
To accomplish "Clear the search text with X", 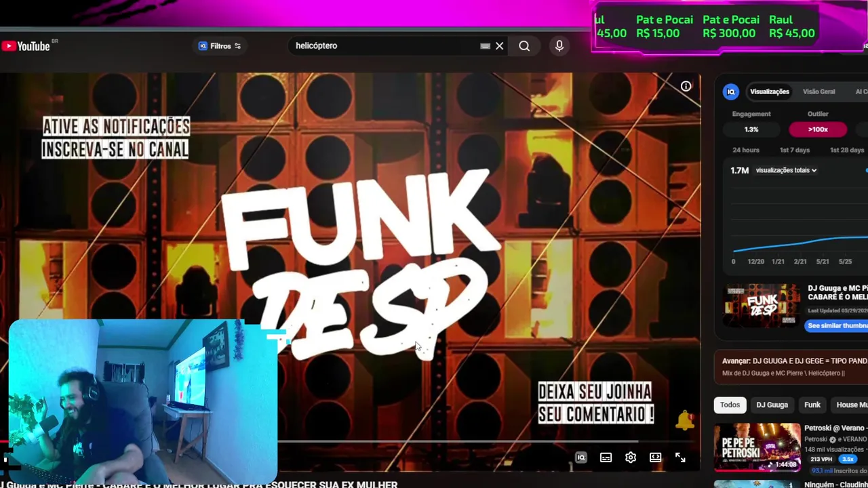I will click(x=500, y=46).
